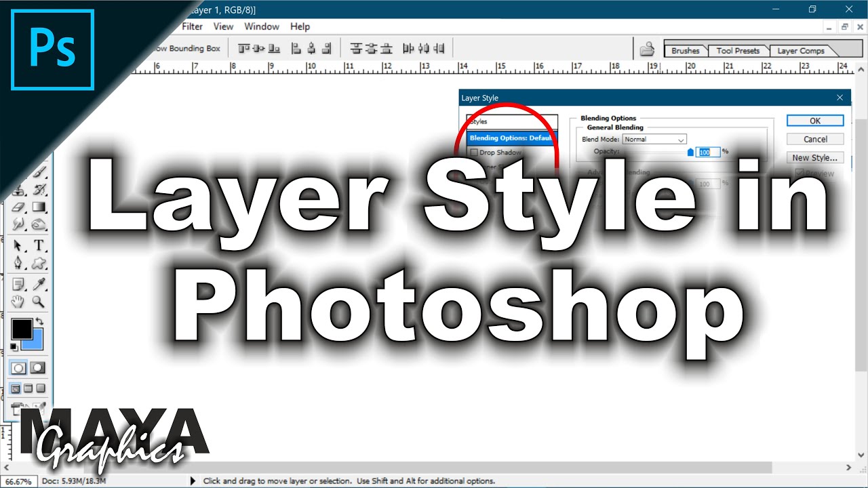Enable the Drop Shadow checkbox

click(474, 152)
